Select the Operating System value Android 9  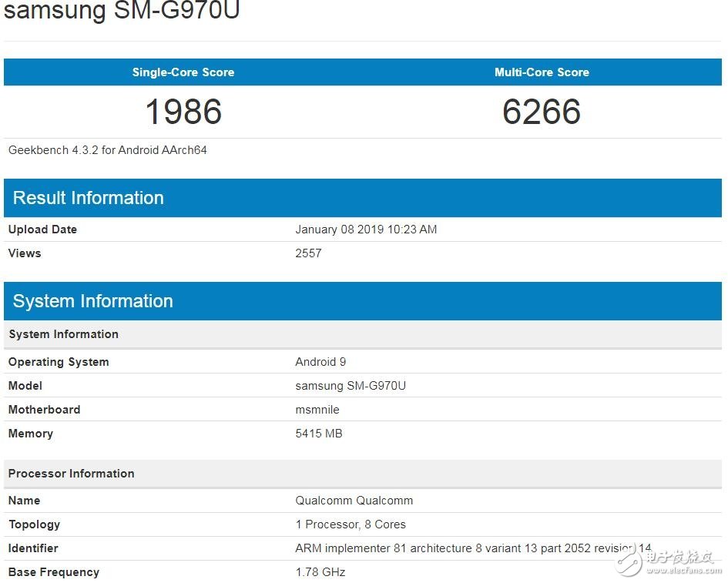320,361
